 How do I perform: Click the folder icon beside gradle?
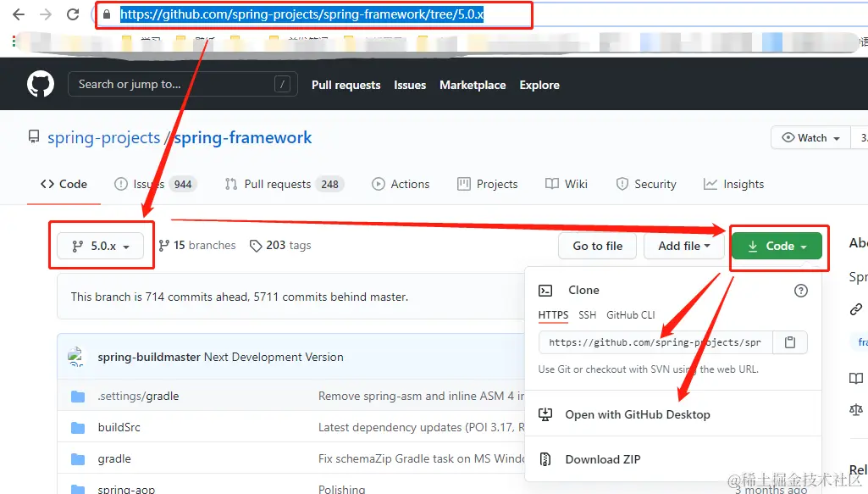point(78,459)
